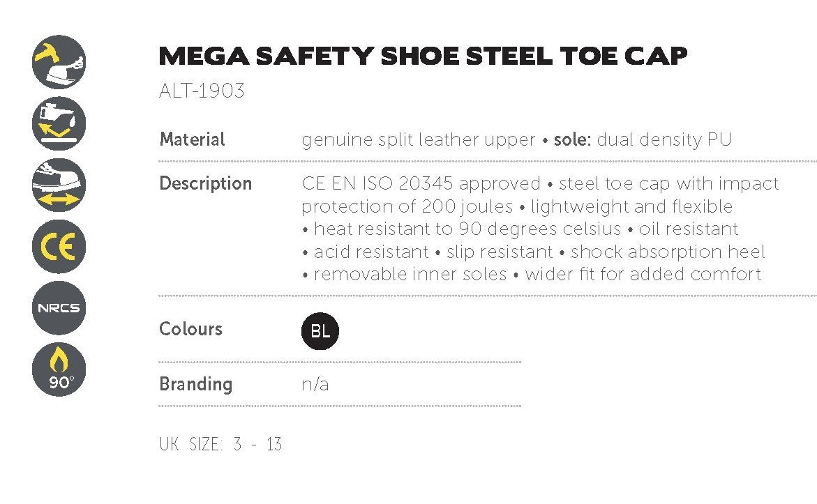
Task: Click 'heat resistant to 90 degrees celsius' line
Action: click(x=467, y=229)
